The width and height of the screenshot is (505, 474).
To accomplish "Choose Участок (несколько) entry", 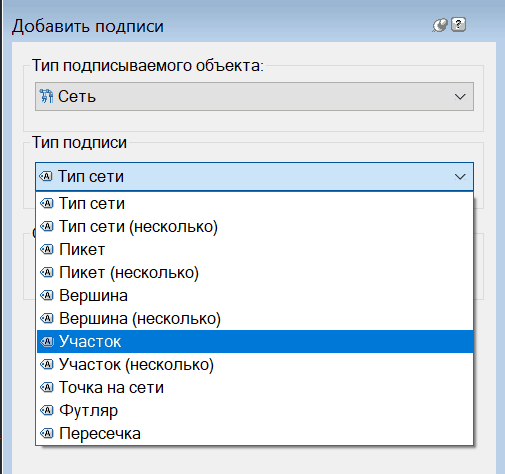I will coord(255,364).
